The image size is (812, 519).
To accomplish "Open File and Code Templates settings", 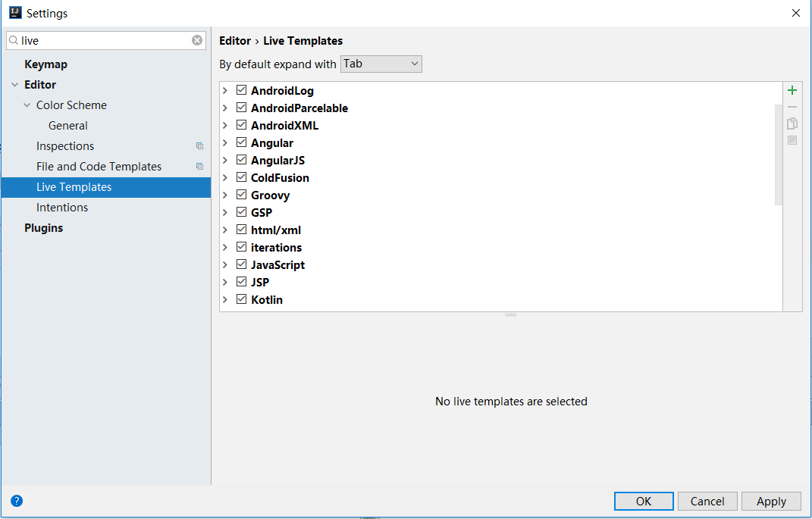I will 99,167.
